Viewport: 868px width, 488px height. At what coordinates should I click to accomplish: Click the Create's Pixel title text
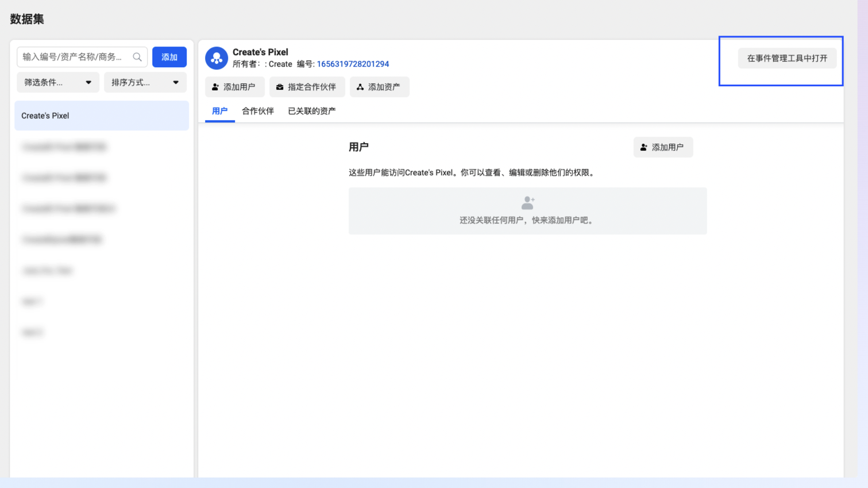click(x=260, y=52)
